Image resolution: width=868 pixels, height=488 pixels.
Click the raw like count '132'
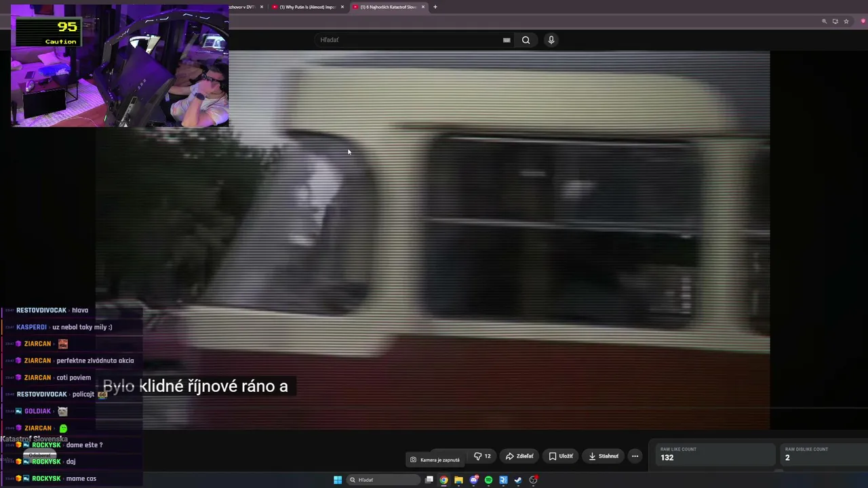[667, 457]
